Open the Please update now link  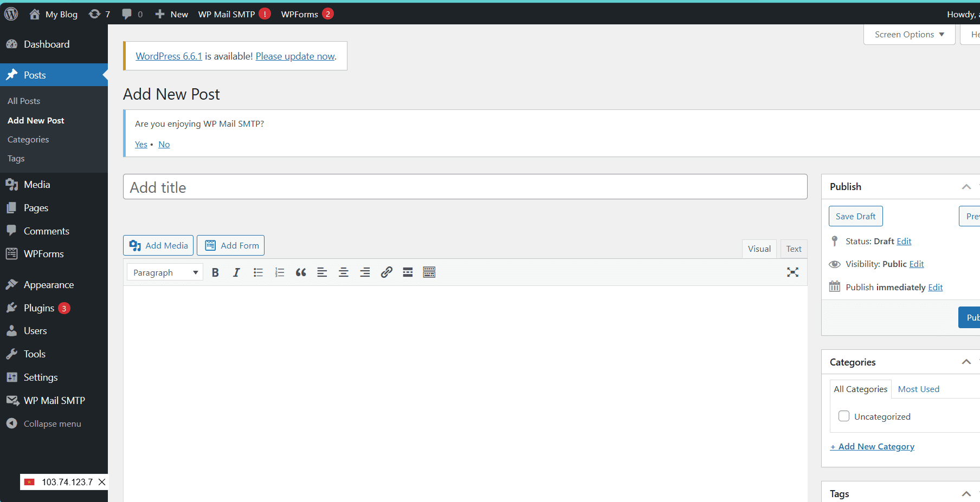tap(295, 56)
